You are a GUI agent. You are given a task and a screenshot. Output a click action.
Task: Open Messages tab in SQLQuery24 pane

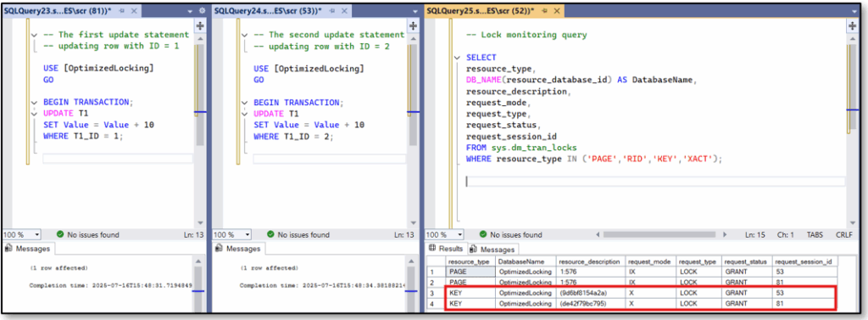238,249
